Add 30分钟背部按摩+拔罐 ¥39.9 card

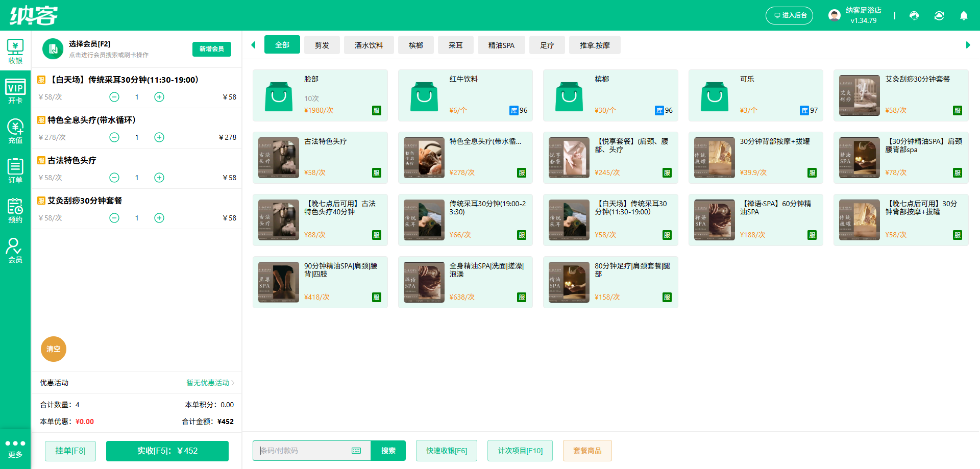[756, 158]
